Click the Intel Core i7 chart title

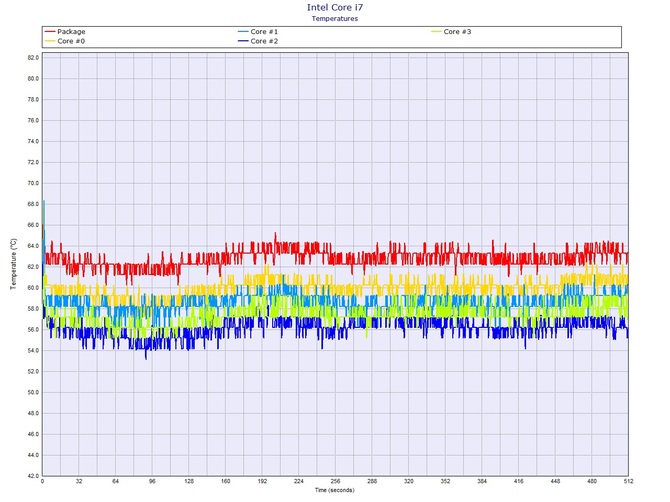point(335,7)
